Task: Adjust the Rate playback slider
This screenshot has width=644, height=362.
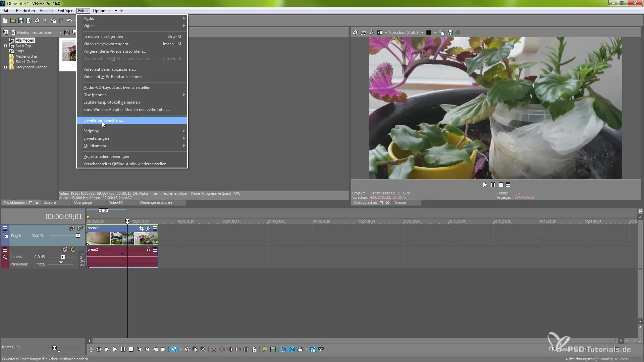Action: (54, 348)
